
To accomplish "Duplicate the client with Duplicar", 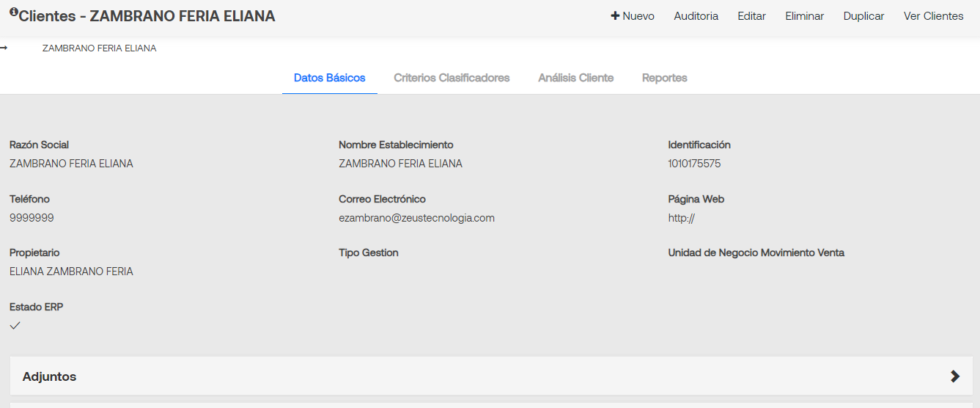I will point(864,16).
